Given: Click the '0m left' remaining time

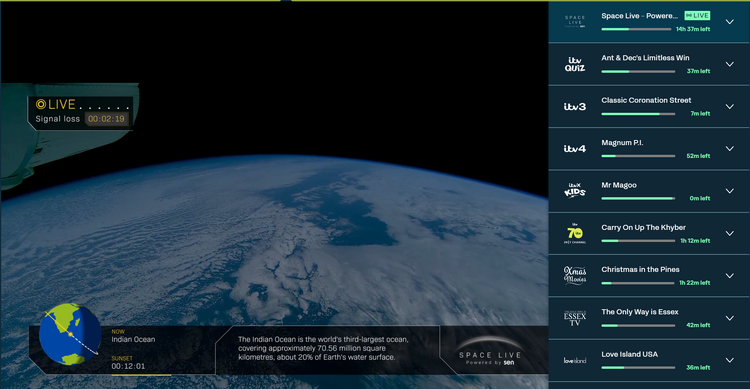Looking at the screenshot, I should 700,198.
